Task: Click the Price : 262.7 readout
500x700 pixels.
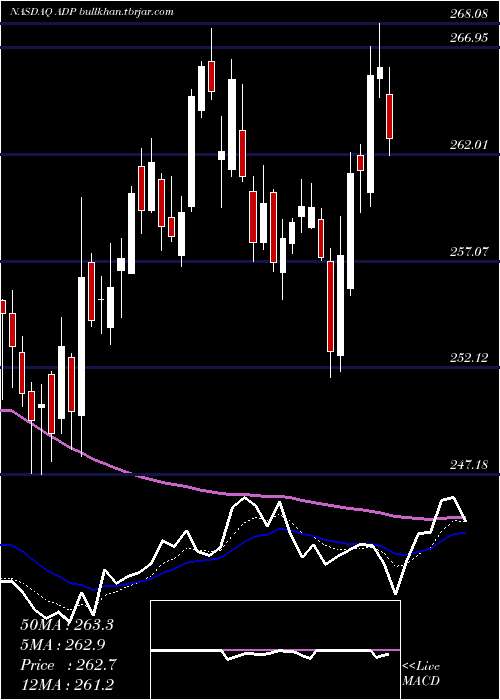Action: [x=68, y=665]
